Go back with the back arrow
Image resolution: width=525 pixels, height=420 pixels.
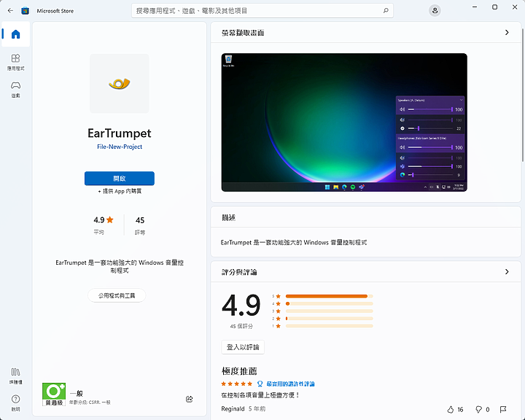[x=10, y=11]
